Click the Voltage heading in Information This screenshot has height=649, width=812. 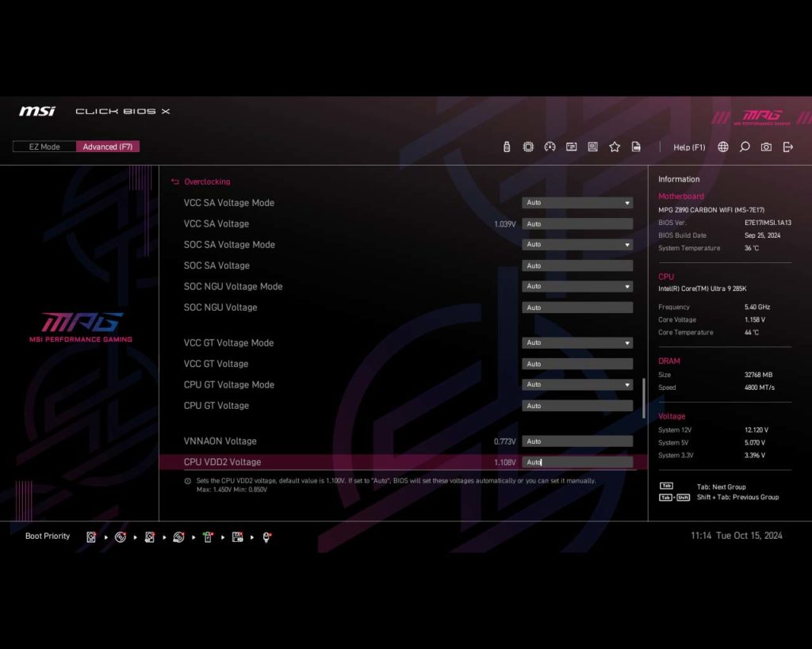672,417
